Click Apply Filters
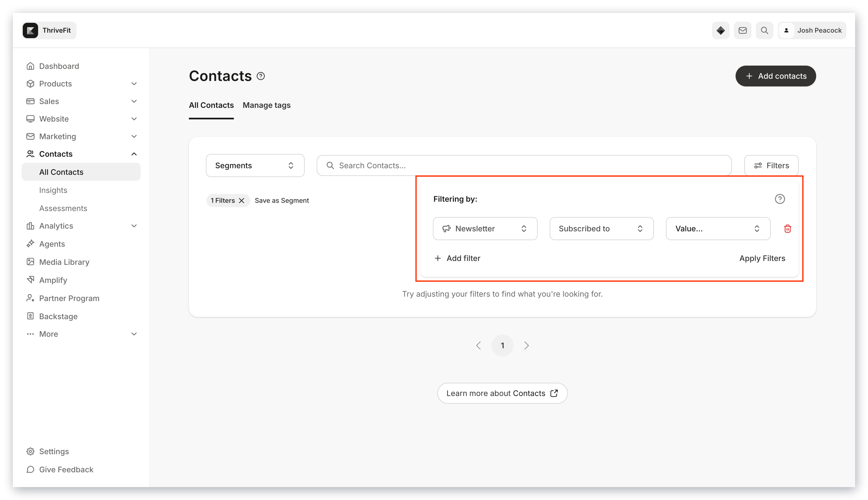This screenshot has width=868, height=500. (x=762, y=258)
